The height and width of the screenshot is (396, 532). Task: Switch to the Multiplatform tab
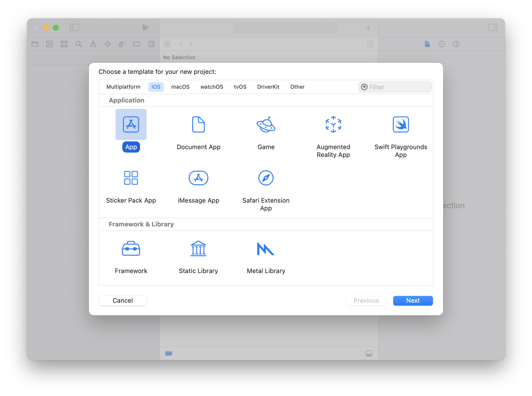pyautogui.click(x=123, y=87)
